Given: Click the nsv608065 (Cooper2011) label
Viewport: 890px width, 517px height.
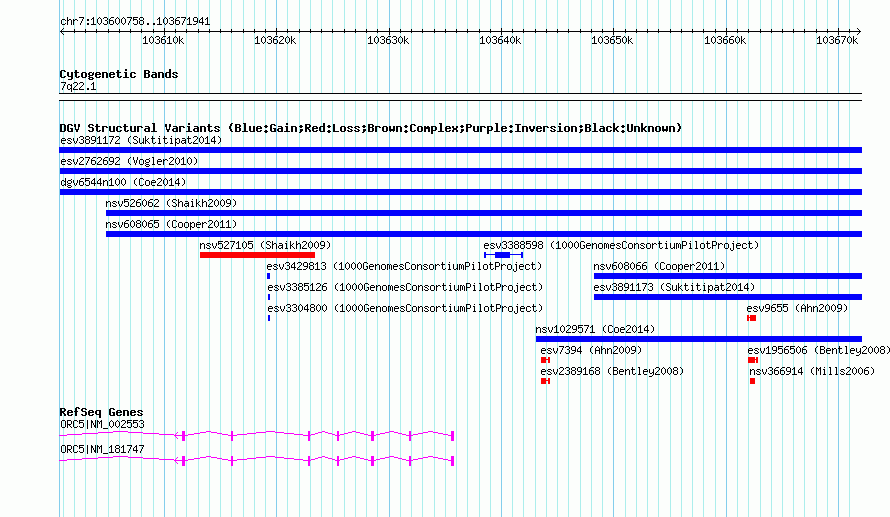Looking at the screenshot, I should point(171,224).
